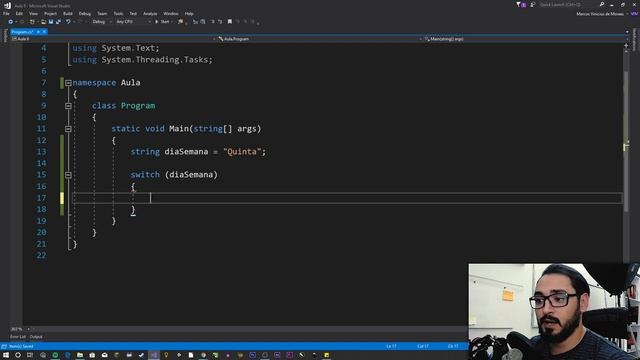Place cursor on empty line 17
This screenshot has width=640, height=360.
tap(347, 198)
